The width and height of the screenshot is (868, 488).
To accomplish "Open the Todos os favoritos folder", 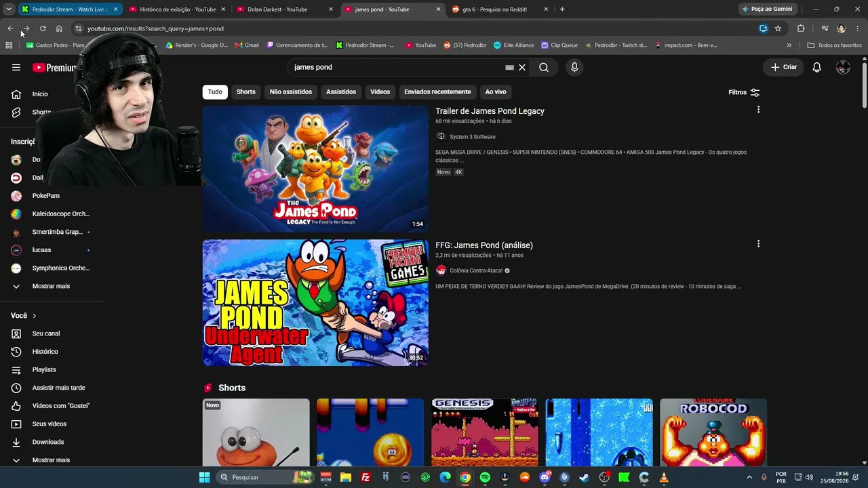I will click(834, 45).
